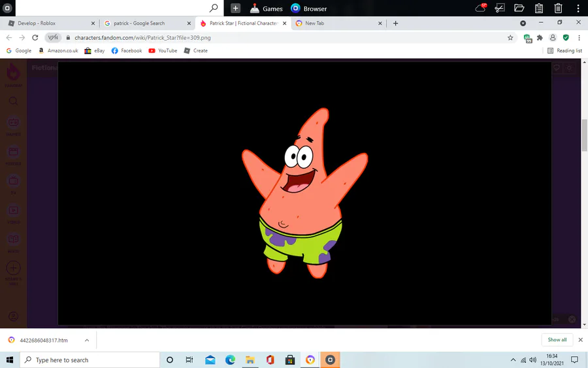Click Show all downloads
The width and height of the screenshot is (588, 368).
pos(557,340)
